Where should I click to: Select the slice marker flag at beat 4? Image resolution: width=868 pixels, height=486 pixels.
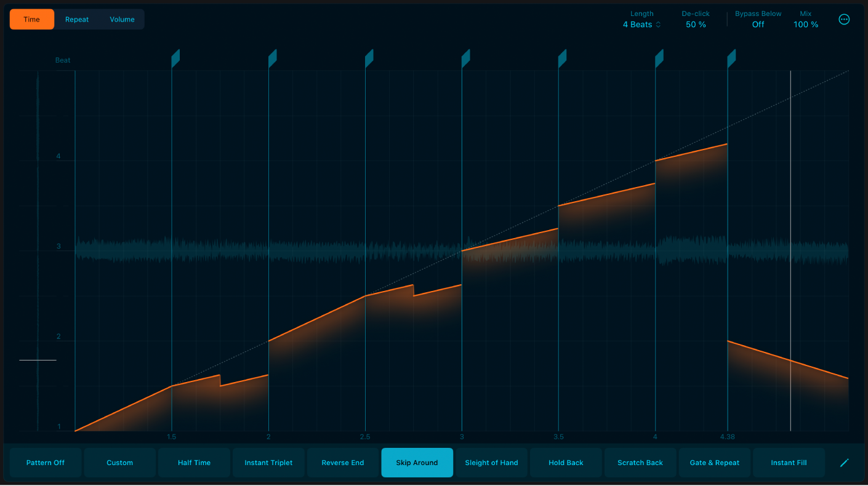659,57
